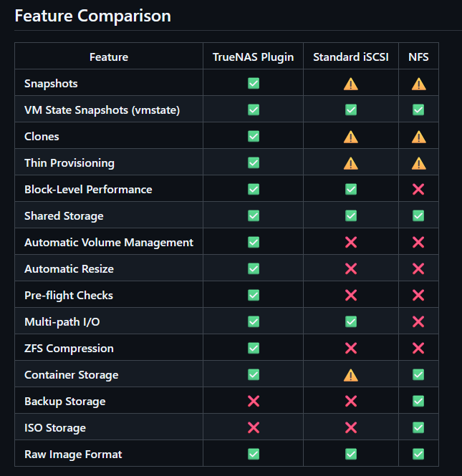Click the warning icon for Snapshots under NFS
Image resolution: width=462 pixels, height=476 pixels.
[x=418, y=84]
